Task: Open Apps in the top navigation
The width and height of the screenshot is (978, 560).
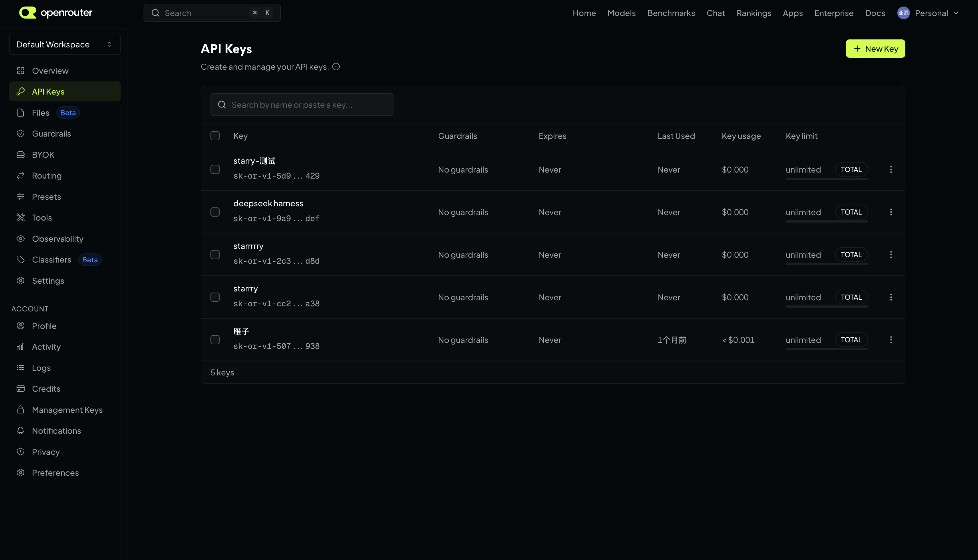Action: [792, 13]
